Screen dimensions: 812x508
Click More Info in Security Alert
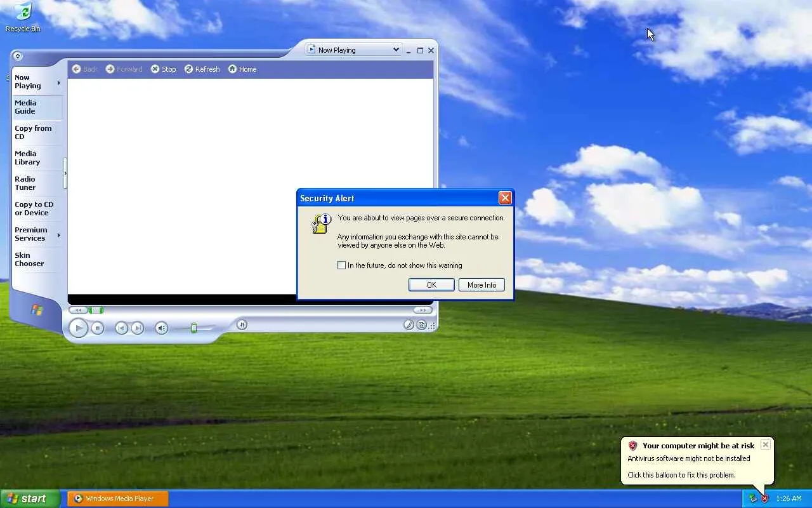(x=482, y=285)
